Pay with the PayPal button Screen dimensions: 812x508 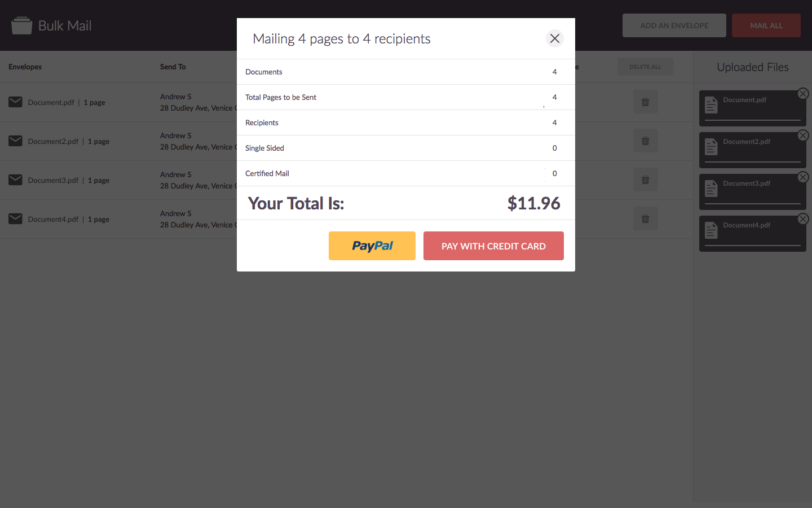click(x=372, y=246)
